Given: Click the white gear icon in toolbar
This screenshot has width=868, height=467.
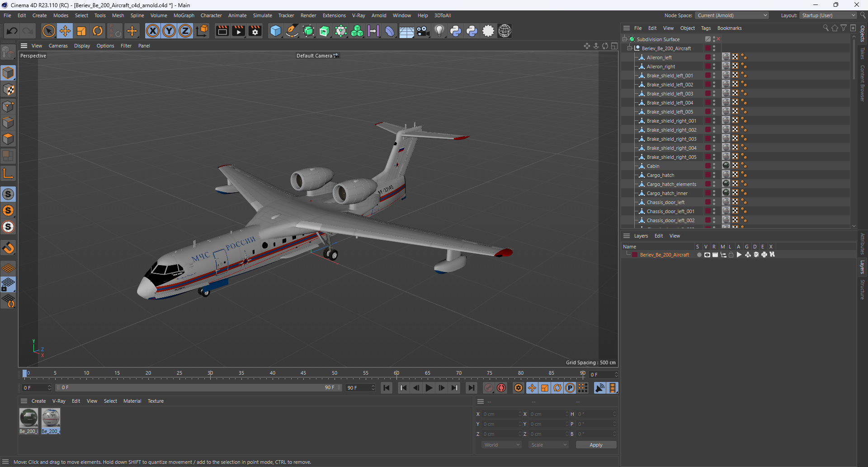Looking at the screenshot, I should pyautogui.click(x=488, y=31).
